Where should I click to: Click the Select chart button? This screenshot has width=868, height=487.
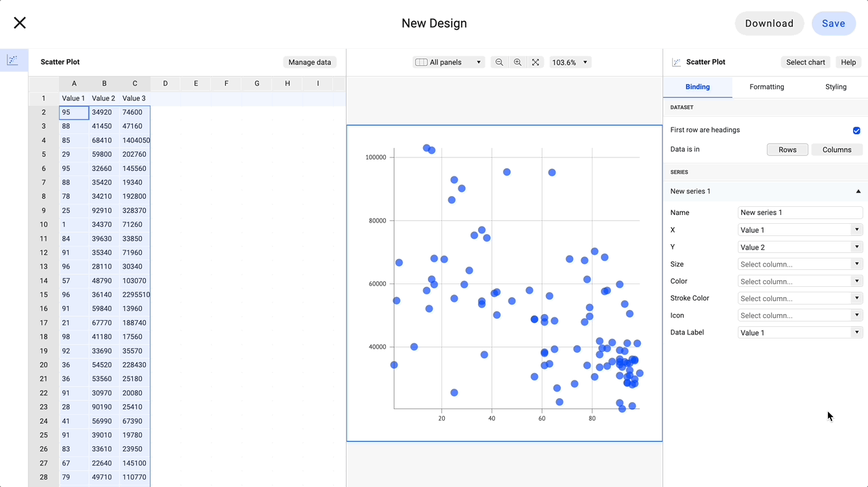pos(806,62)
